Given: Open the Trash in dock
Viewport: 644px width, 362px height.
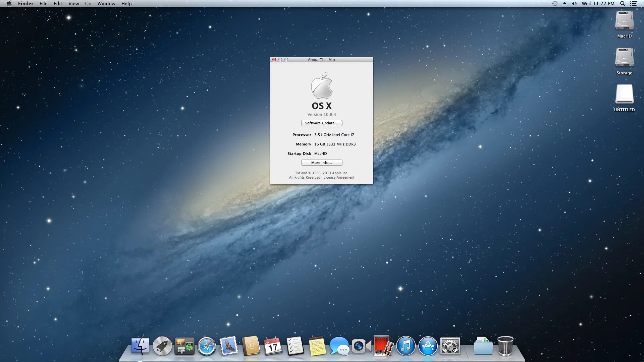Looking at the screenshot, I should [x=505, y=346].
